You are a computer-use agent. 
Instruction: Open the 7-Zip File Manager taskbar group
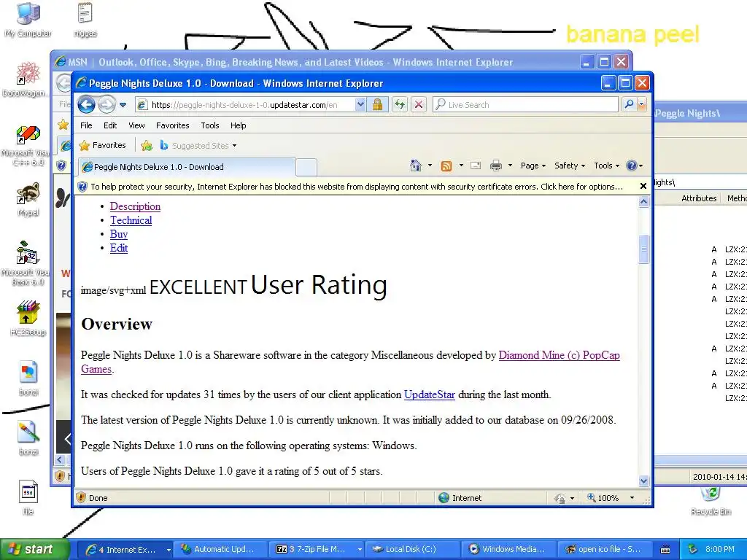(x=317, y=550)
